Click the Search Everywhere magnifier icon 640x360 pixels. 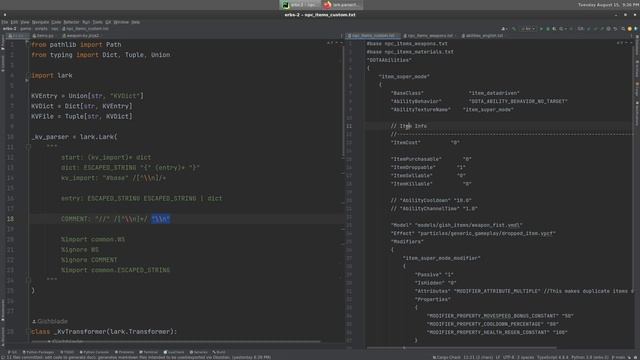point(623,29)
